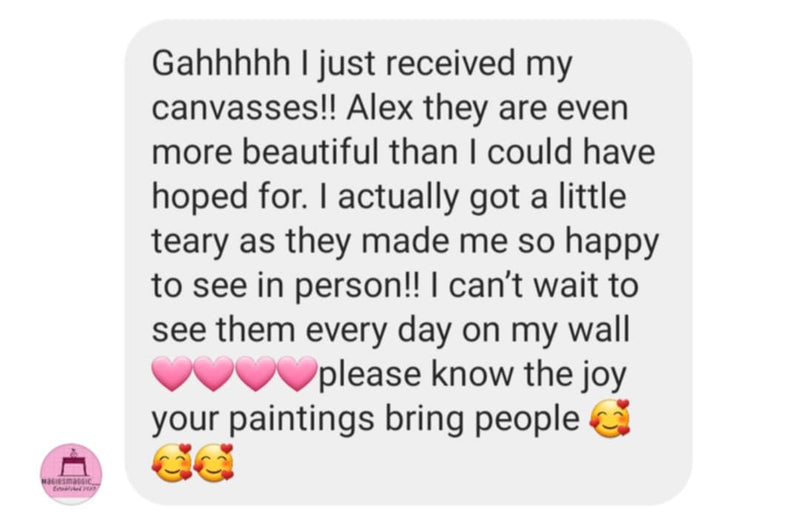Click the word "person!!" in the message
Screen dimensions: 800x527
pos(359,287)
